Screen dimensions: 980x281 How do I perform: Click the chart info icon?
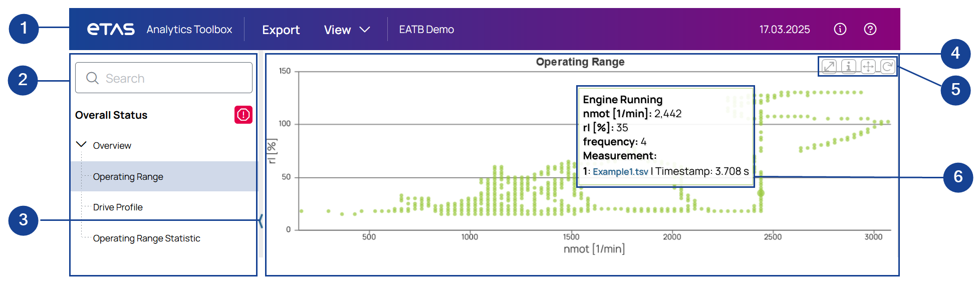[x=848, y=66]
